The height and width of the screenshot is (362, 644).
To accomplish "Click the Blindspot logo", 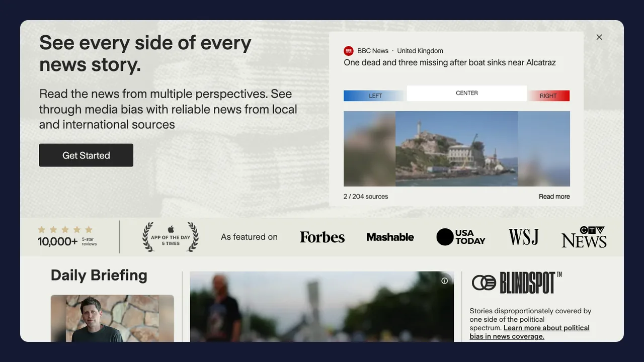I will 517,283.
